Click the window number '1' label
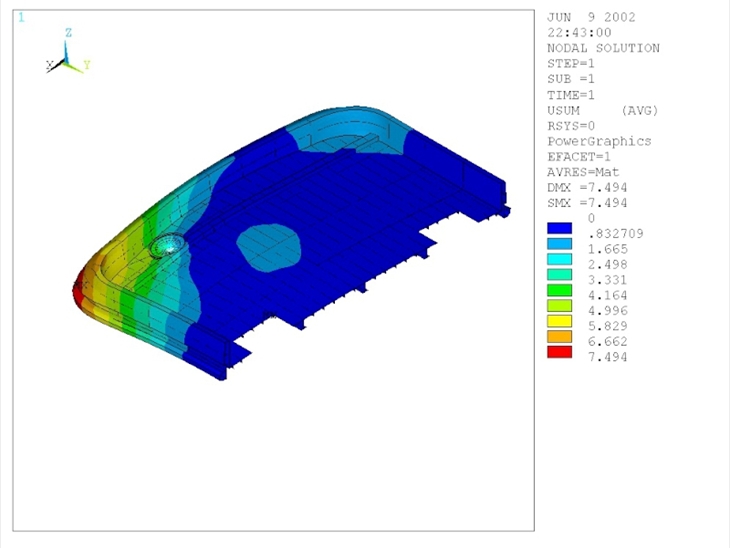Image resolution: width=730 pixels, height=548 pixels. tap(21, 18)
